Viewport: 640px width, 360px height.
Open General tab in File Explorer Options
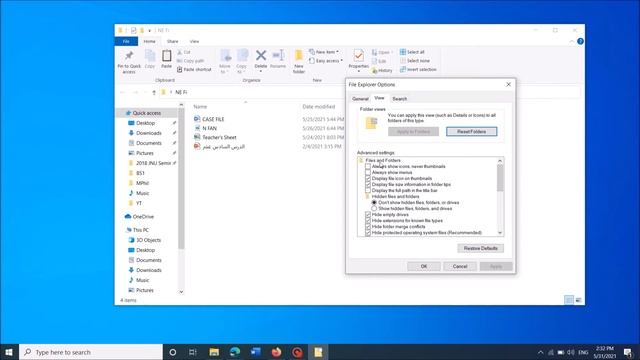tap(360, 99)
